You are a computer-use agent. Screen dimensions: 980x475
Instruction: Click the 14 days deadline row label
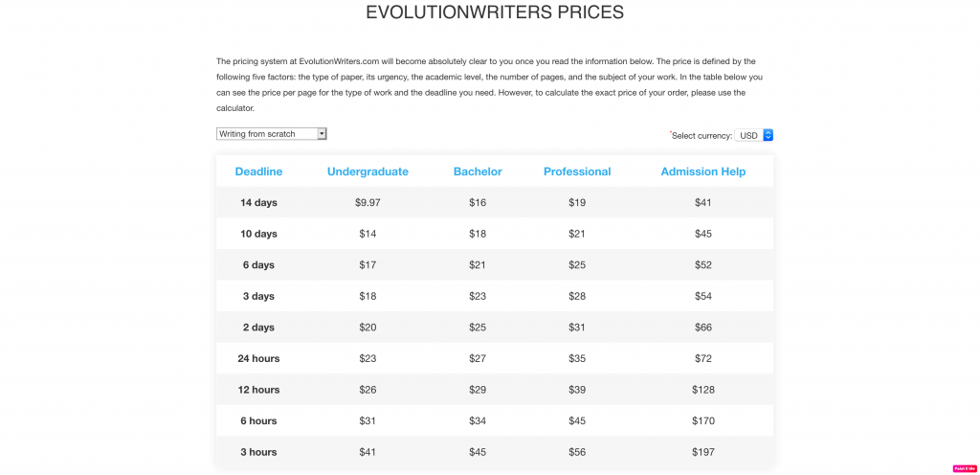coord(258,202)
